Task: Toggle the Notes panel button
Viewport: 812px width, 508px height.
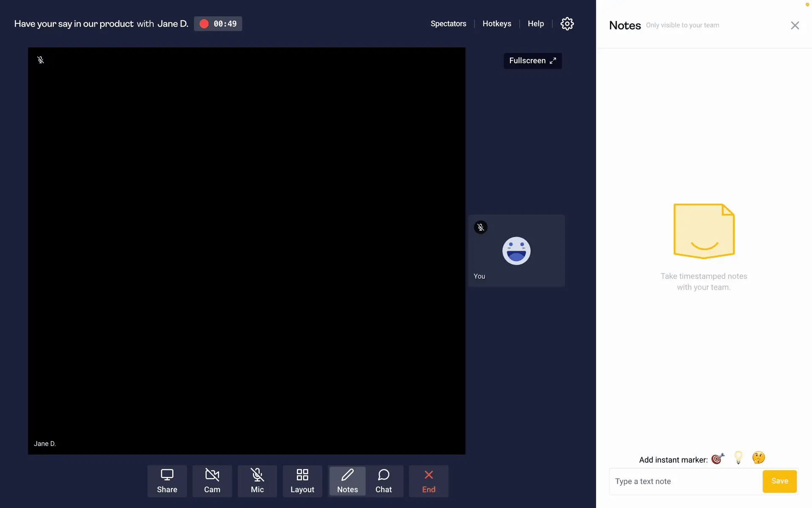Action: 347,481
